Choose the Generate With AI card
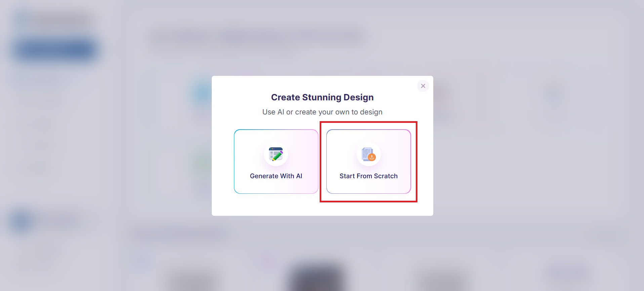Viewport: 644px width, 291px height. [276, 161]
